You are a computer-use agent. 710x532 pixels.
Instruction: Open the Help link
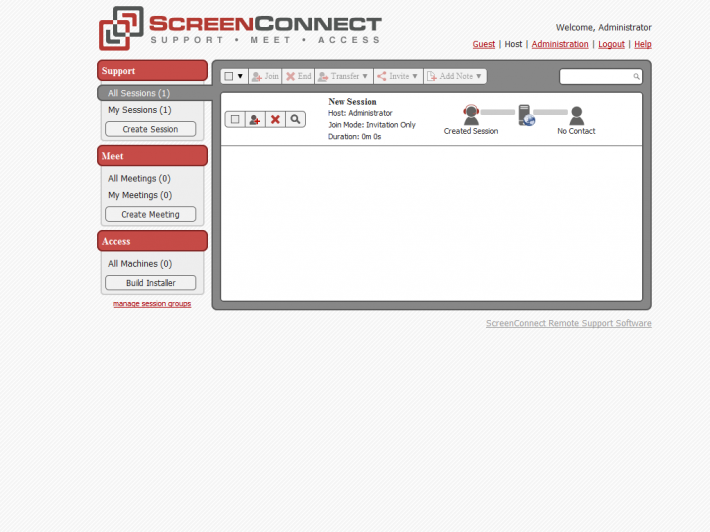[x=643, y=44]
